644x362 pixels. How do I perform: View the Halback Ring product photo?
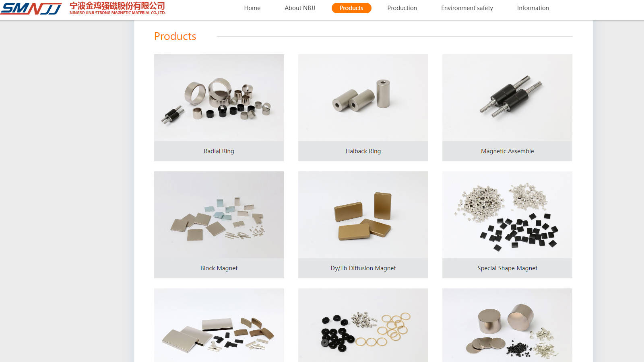pos(363,98)
